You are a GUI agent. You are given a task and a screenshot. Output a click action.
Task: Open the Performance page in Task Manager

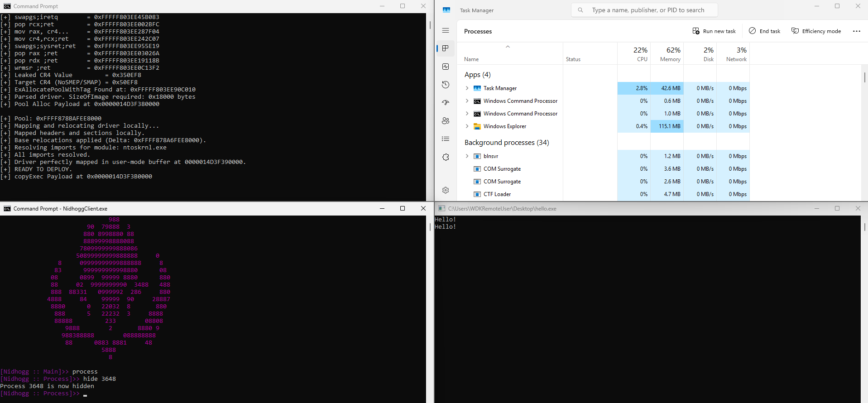pyautogui.click(x=446, y=67)
